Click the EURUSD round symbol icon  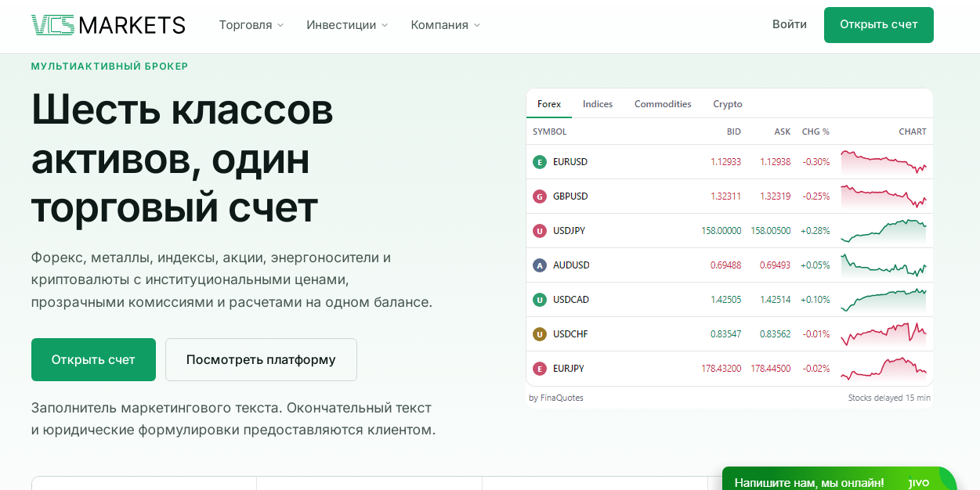click(539, 162)
